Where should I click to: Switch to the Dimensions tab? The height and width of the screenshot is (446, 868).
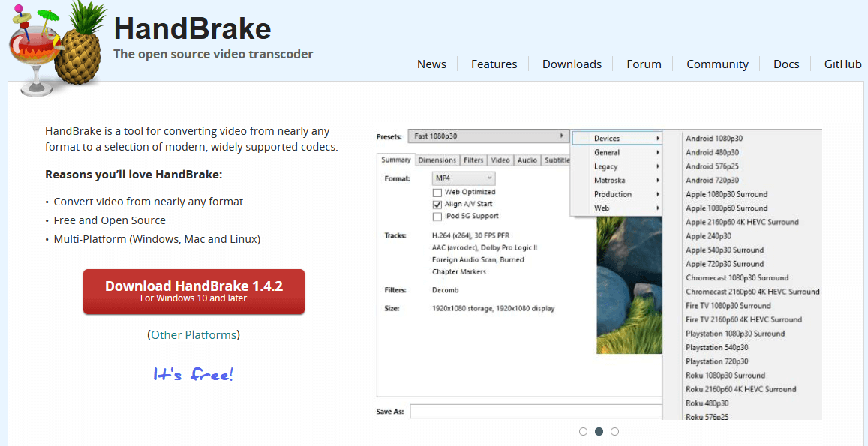[x=437, y=160]
